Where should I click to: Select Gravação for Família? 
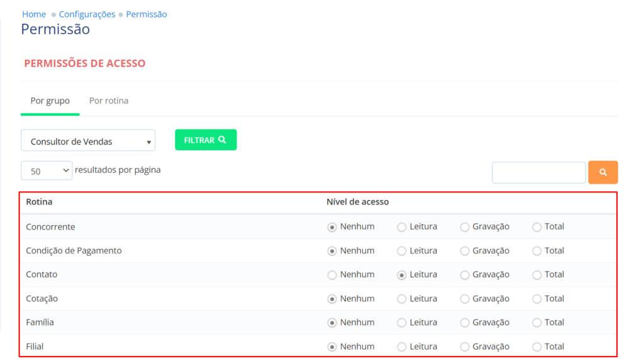pyautogui.click(x=465, y=323)
